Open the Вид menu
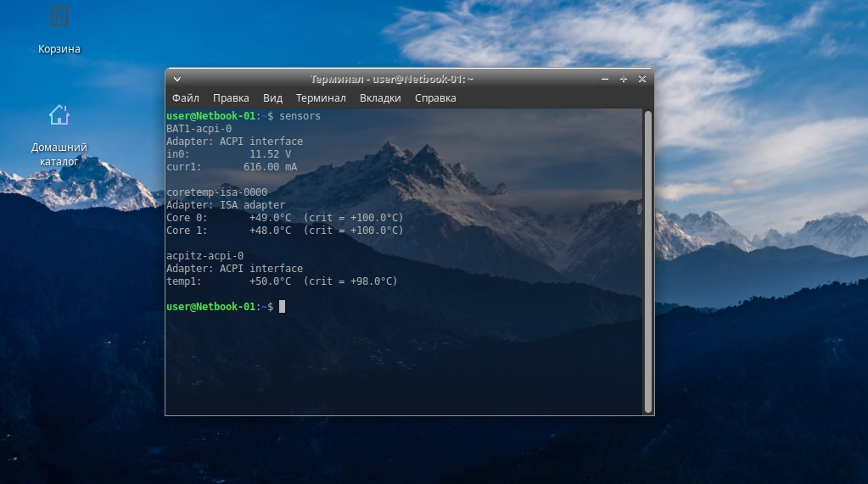Viewport: 868px width, 484px height. 272,98
